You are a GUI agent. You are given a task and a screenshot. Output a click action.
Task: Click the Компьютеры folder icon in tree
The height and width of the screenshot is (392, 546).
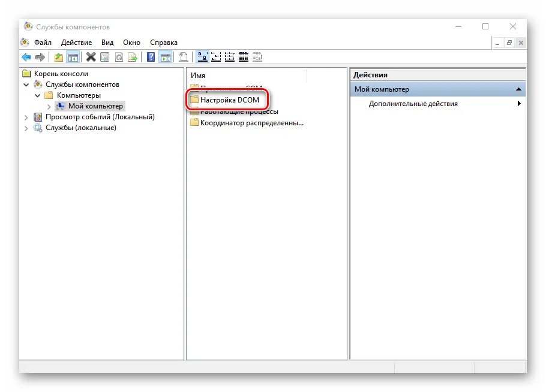(49, 95)
